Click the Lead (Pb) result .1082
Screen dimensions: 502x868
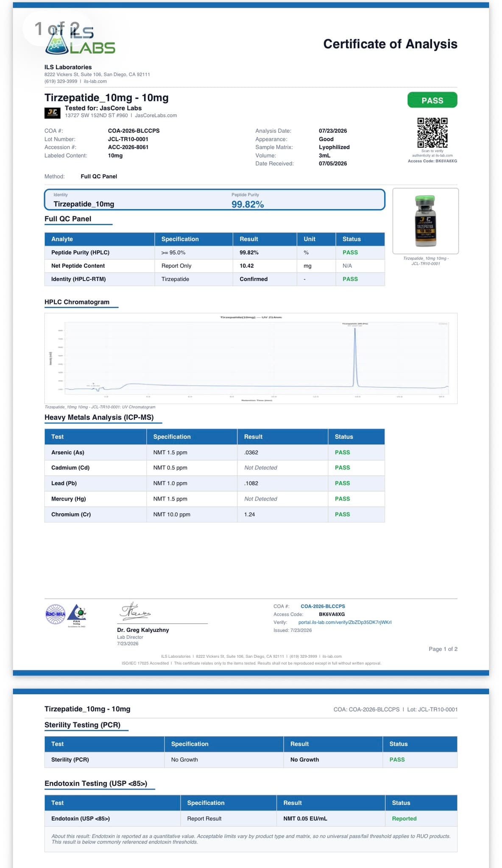(251, 483)
